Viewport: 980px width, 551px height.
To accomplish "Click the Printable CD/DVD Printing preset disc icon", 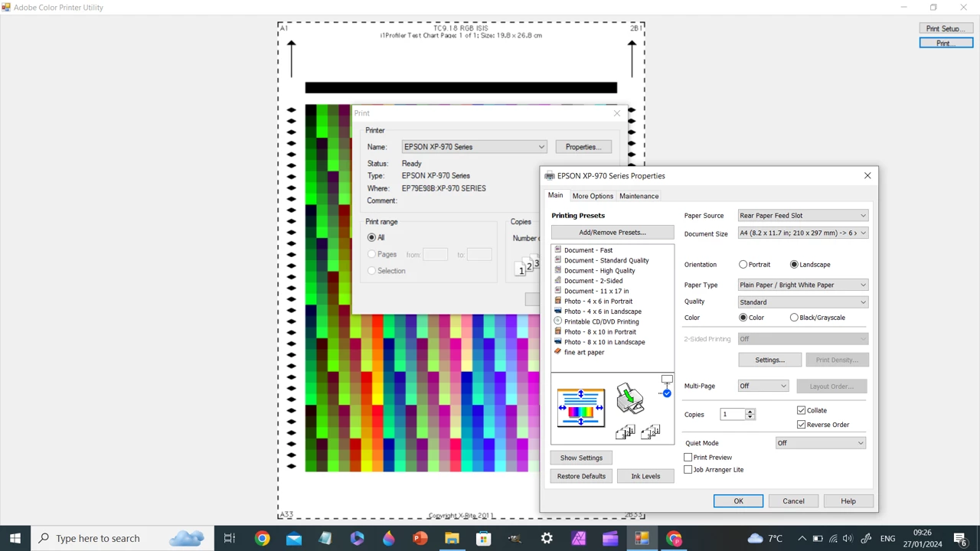I will click(x=557, y=321).
